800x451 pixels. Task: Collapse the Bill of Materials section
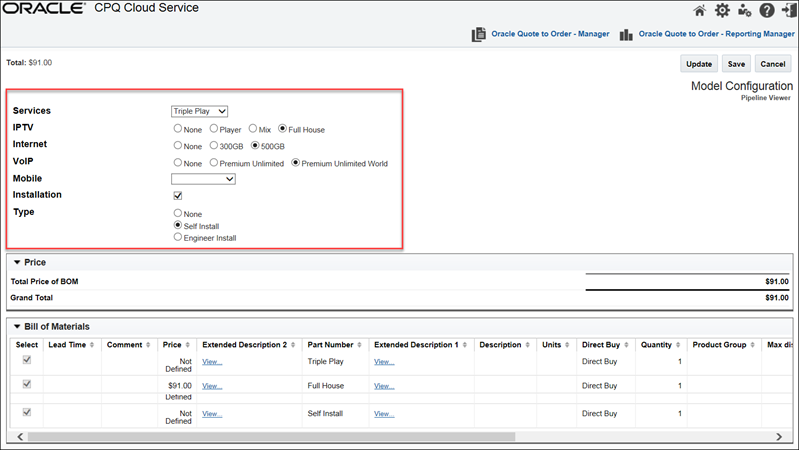coord(17,326)
